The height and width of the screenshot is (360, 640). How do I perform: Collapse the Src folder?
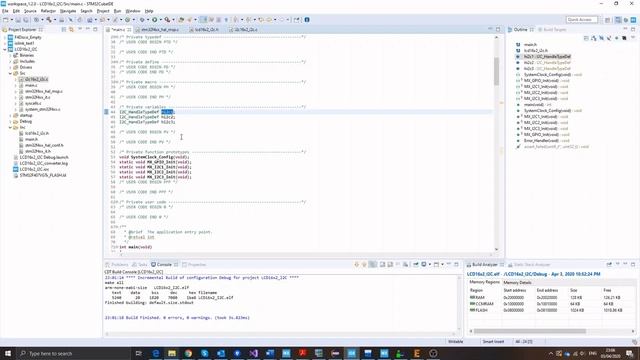[x=10, y=73]
